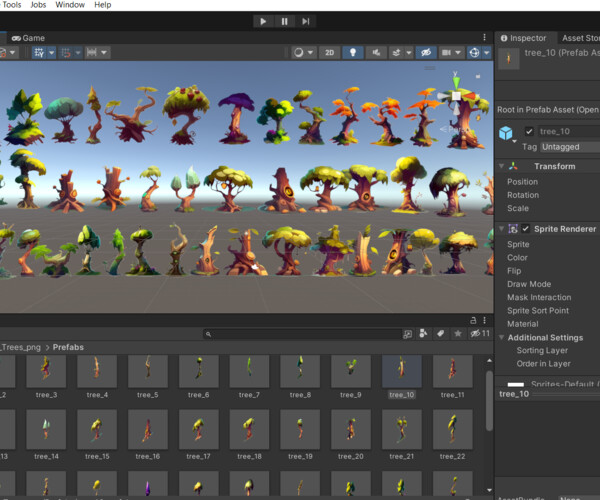The image size is (600, 500).
Task: Click the increment snapping ruler icon
Action: click(x=92, y=52)
